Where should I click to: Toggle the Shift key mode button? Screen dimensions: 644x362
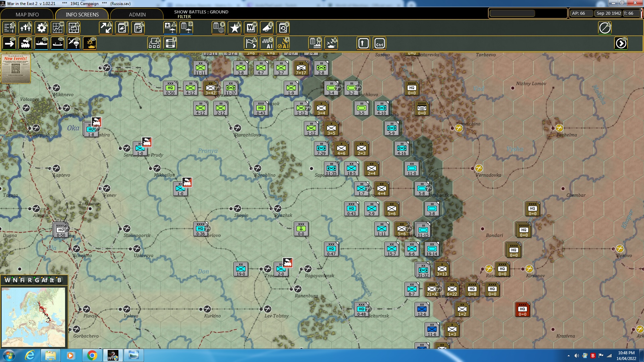(x=363, y=43)
